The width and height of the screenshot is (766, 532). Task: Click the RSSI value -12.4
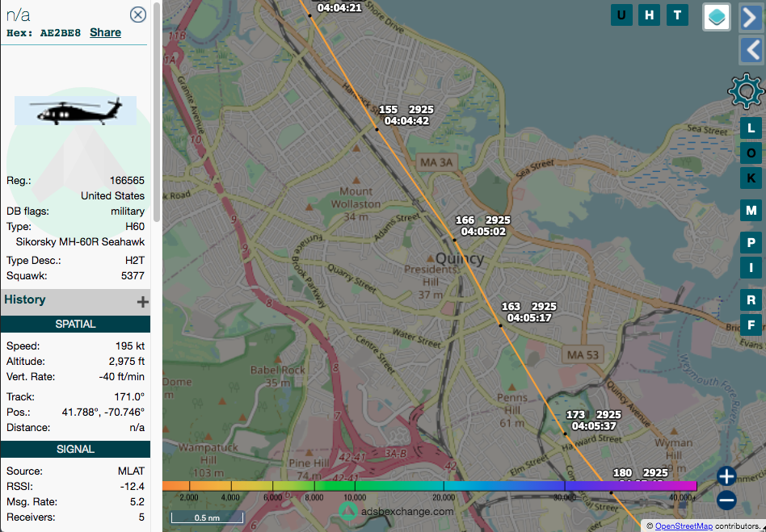pyautogui.click(x=132, y=487)
